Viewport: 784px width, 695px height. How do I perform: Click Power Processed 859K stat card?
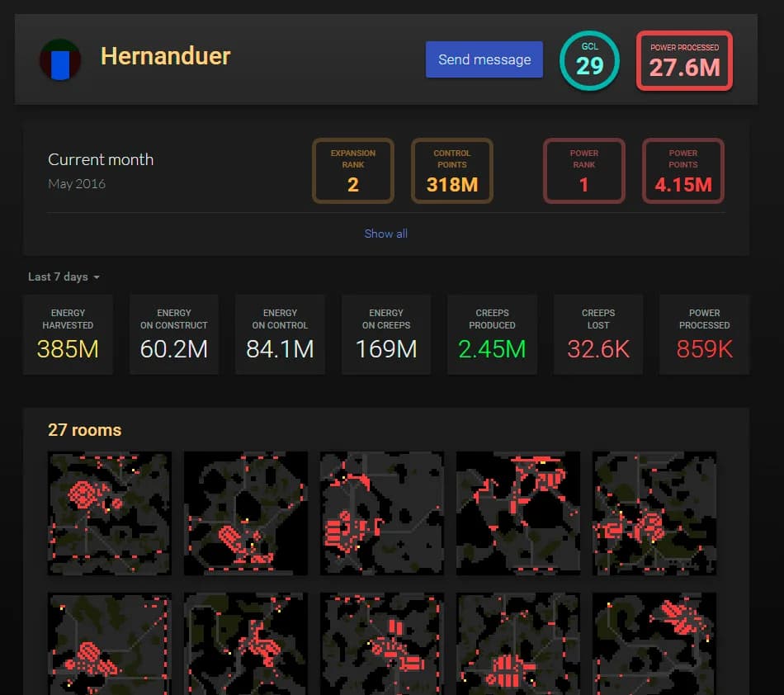(704, 334)
